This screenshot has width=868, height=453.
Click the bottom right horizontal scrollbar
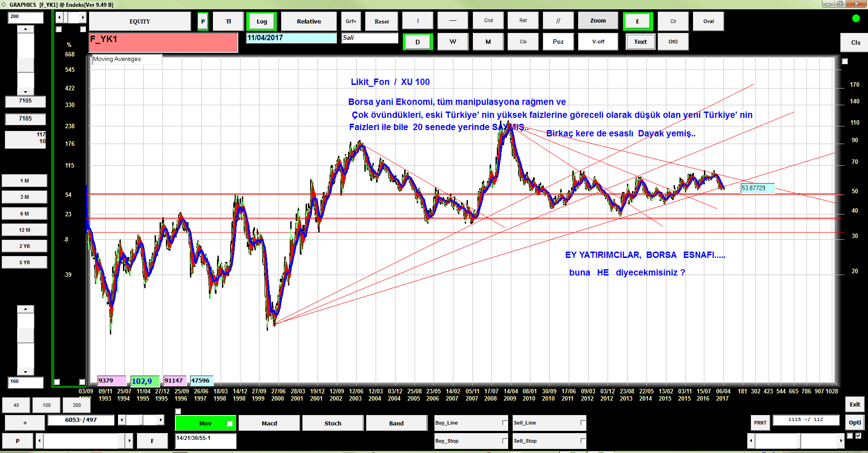796,440
